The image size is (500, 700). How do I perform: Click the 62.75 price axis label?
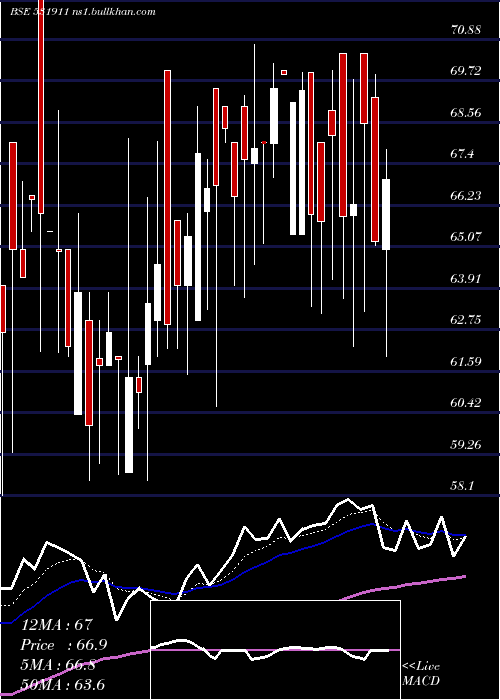[466, 320]
